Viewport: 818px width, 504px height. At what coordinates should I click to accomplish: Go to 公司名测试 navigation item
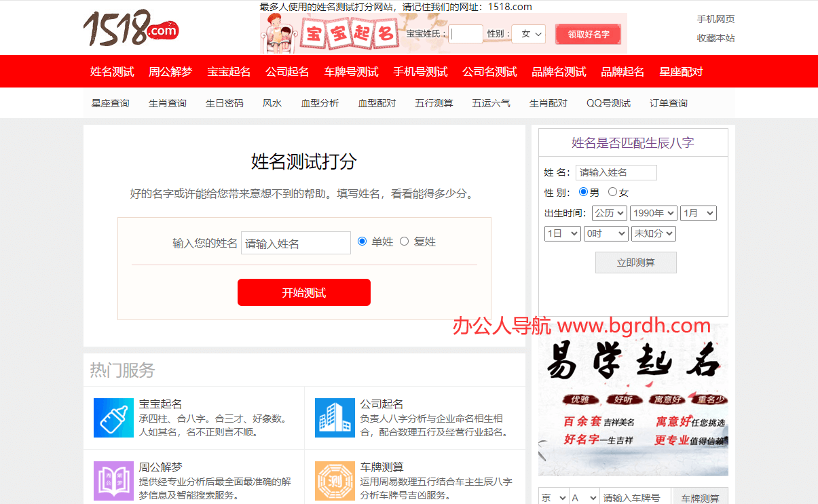[489, 72]
